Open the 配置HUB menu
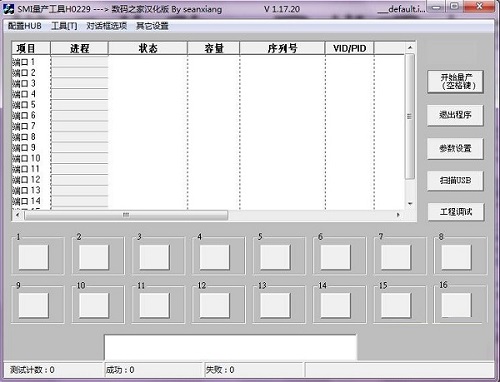 (x=25, y=26)
